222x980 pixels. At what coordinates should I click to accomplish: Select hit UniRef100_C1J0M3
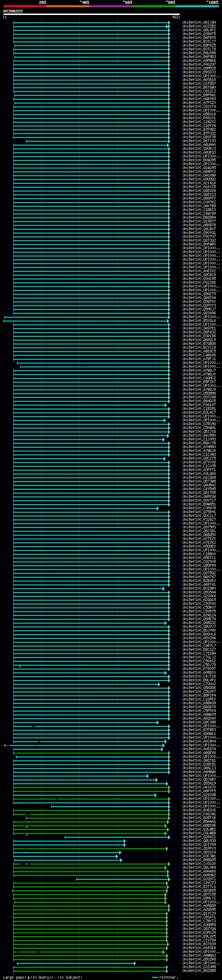tap(199, 439)
